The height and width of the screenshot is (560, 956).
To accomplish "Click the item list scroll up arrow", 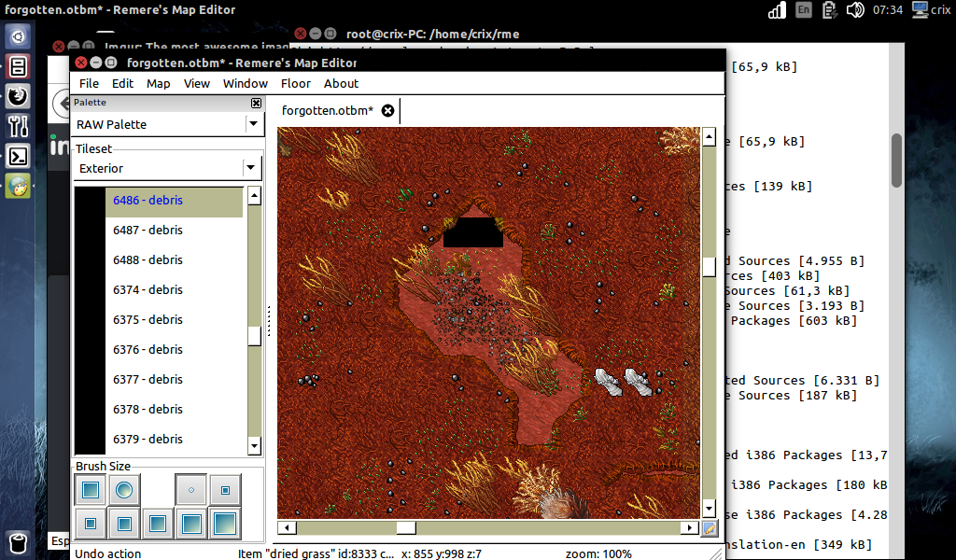I will coord(254,196).
